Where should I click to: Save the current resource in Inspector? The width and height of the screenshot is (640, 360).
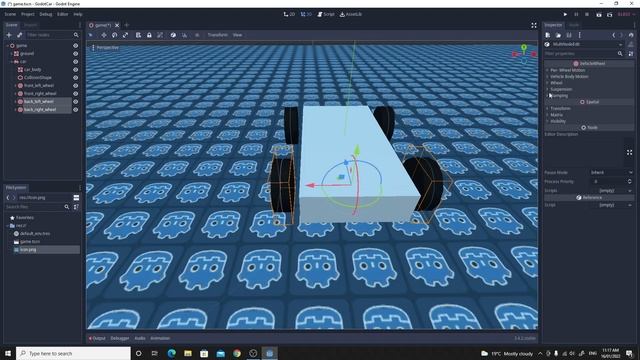(x=569, y=35)
